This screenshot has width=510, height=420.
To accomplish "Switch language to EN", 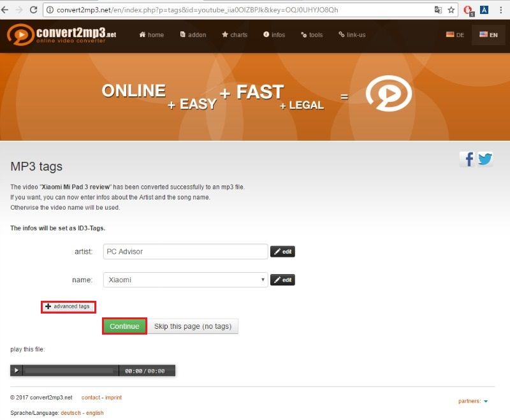I will (488, 35).
